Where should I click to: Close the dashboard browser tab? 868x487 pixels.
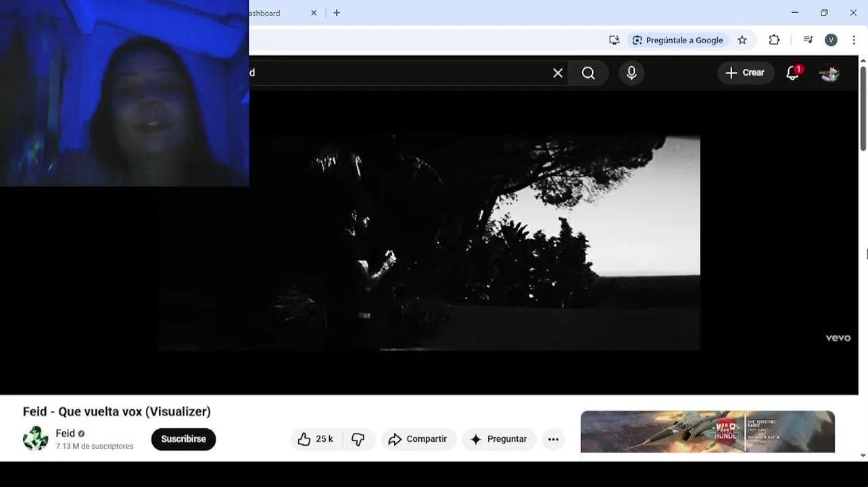pyautogui.click(x=314, y=13)
